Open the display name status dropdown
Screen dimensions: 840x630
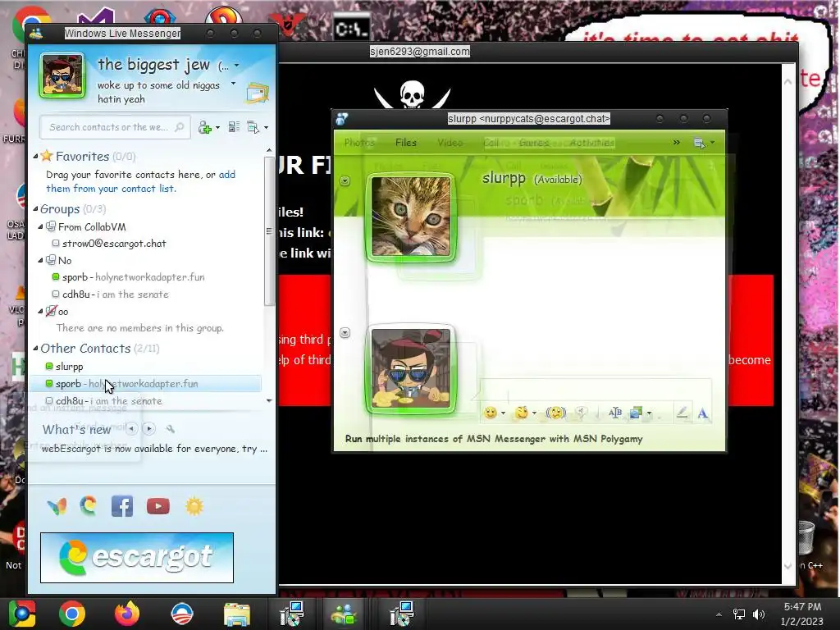pyautogui.click(x=236, y=66)
